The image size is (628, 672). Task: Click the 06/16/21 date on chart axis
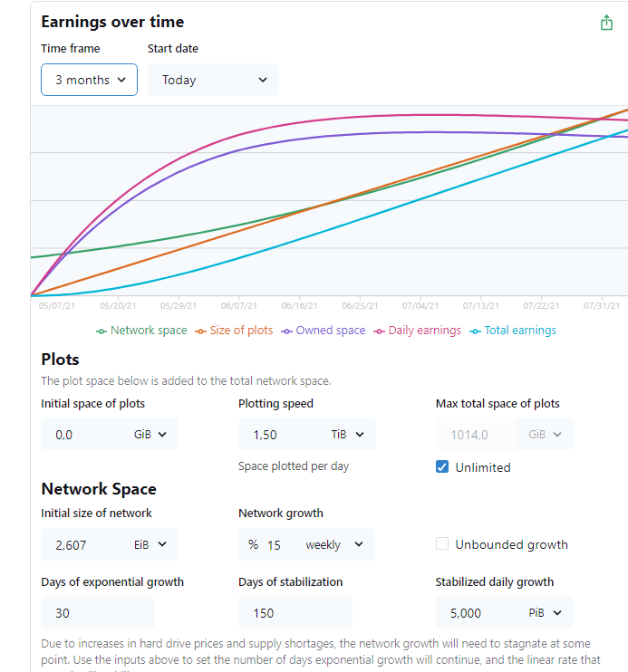pyautogui.click(x=299, y=307)
